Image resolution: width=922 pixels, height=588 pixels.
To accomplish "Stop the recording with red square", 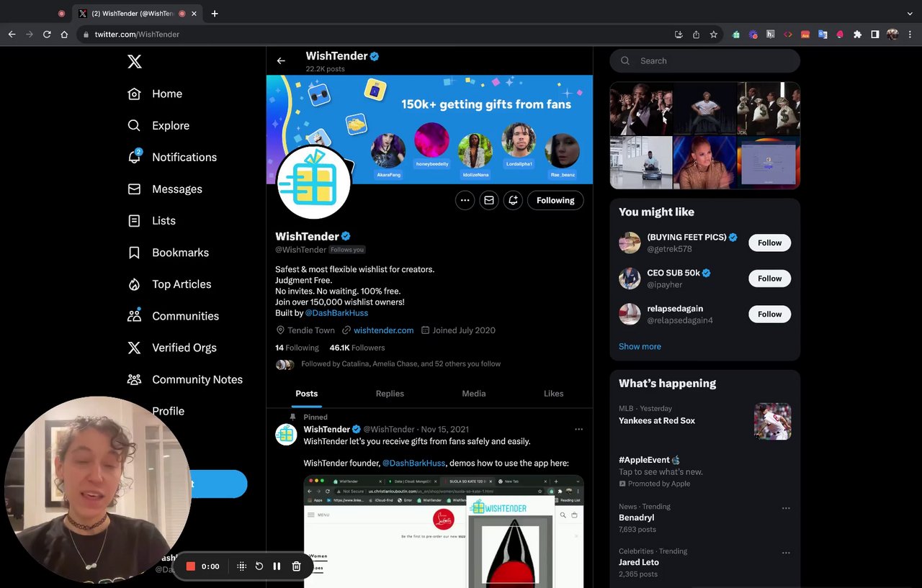I will click(x=191, y=566).
